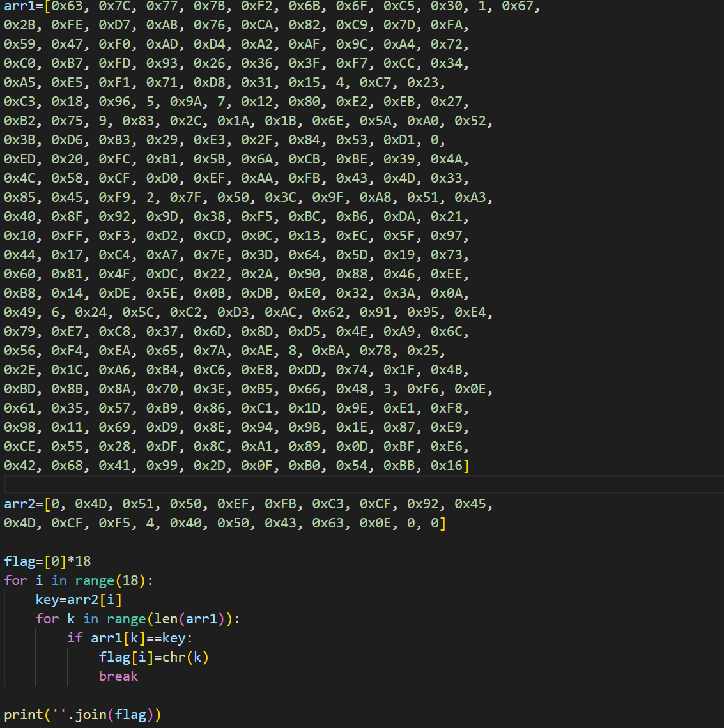Image resolution: width=724 pixels, height=728 pixels.
Task: Click the value 0x56 in arr1
Action: click(20, 351)
